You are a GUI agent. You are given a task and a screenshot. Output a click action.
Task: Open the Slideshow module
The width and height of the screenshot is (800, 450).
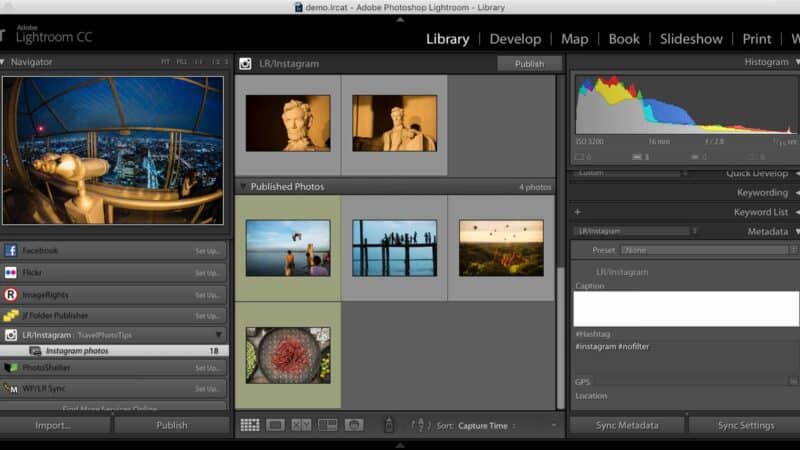691,39
